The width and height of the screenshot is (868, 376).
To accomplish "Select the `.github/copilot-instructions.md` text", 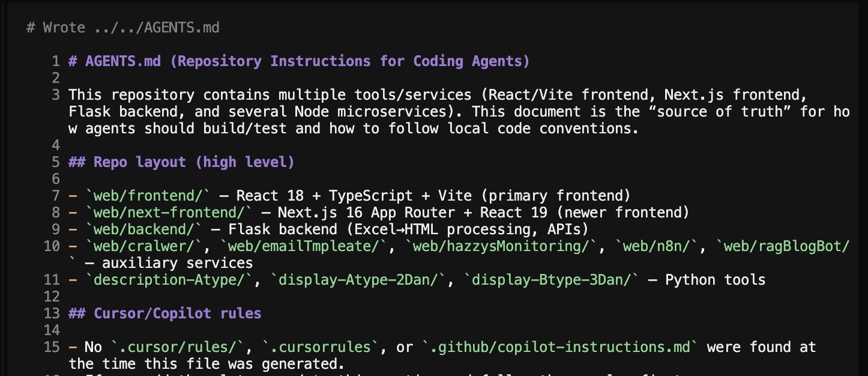I will [560, 347].
